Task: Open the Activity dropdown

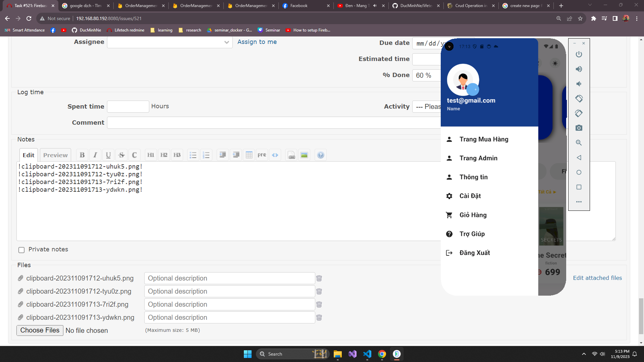Action: [x=427, y=107]
